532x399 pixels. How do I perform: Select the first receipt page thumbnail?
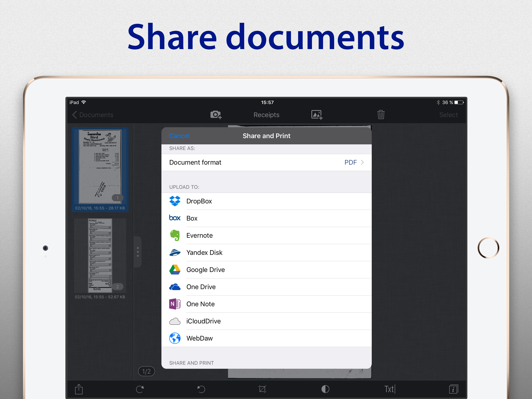[100, 167]
